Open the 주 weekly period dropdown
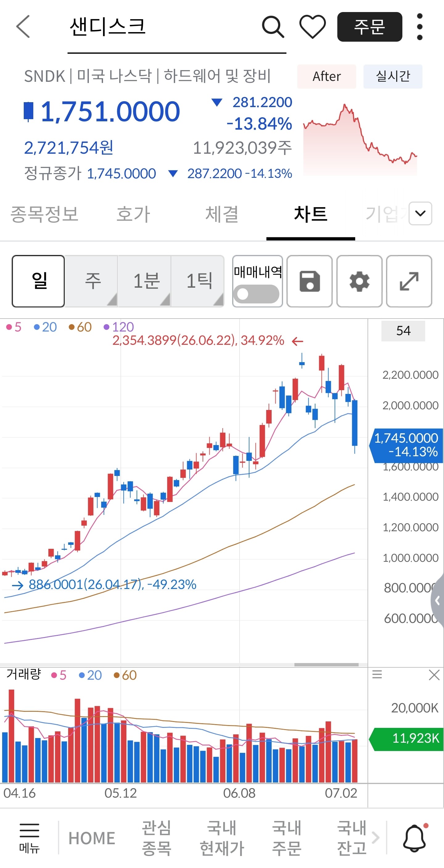The height and width of the screenshot is (868, 444). coord(92,281)
